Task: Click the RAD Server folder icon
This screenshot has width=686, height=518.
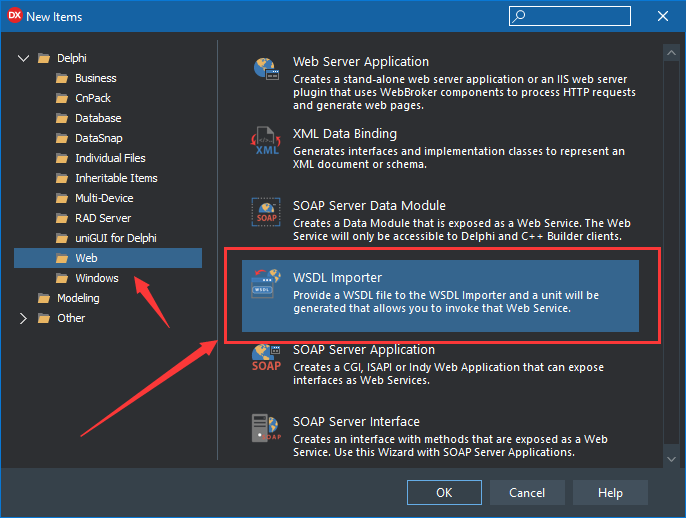Action: click(62, 218)
